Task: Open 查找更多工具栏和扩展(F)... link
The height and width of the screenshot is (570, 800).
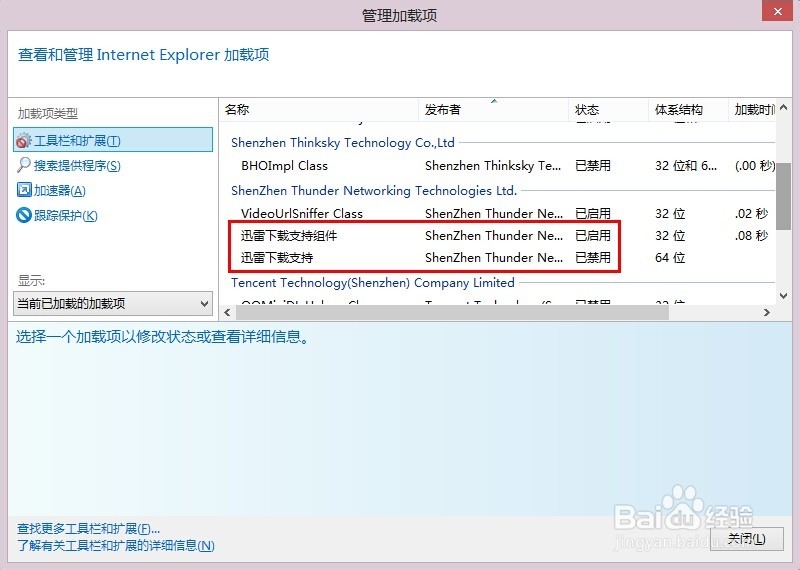Action: pyautogui.click(x=88, y=528)
